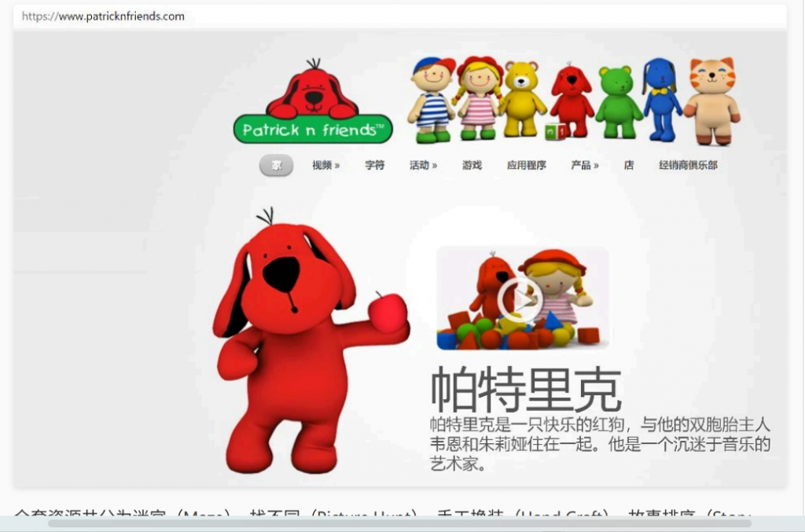Click the boy character with blue cap
805x532 pixels.
[x=432, y=100]
